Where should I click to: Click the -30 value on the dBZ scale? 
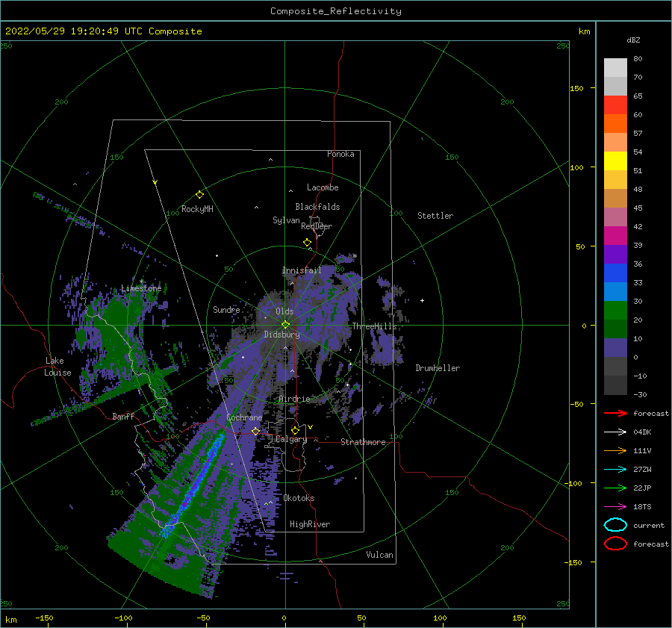(640, 395)
